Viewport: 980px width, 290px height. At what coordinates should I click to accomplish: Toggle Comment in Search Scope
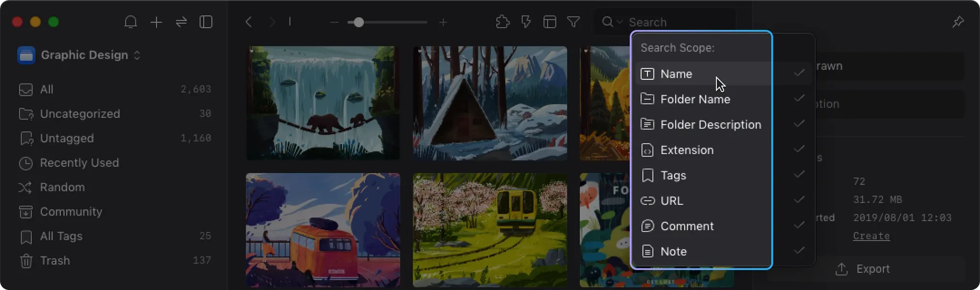coord(724,226)
